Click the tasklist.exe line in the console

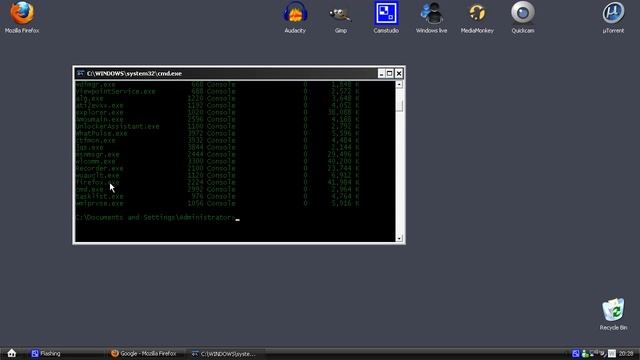217,196
